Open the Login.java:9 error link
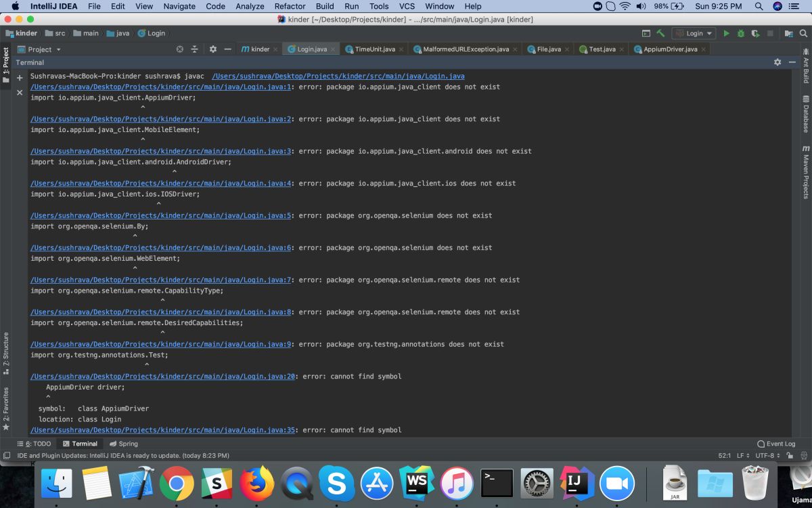812x508 pixels. [x=161, y=344]
